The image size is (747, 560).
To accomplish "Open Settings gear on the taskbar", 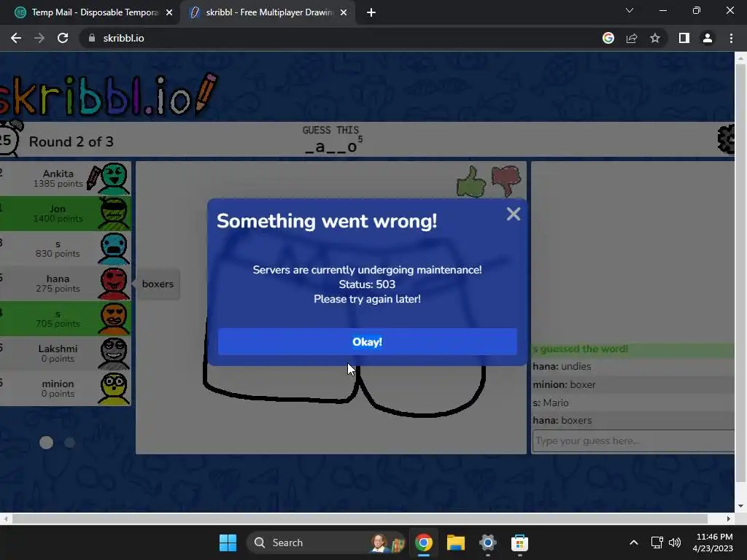I will tap(487, 542).
